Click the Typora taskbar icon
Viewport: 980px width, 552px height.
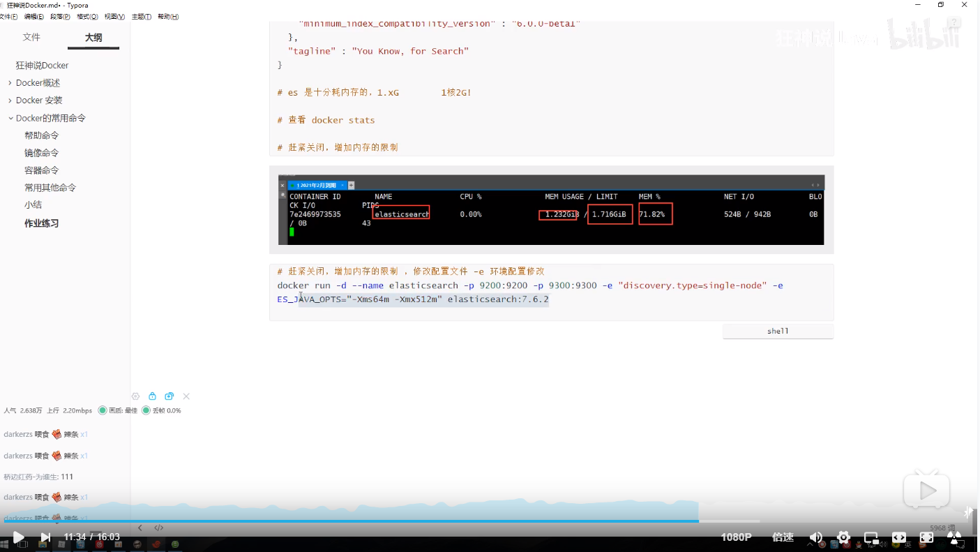tap(61, 544)
